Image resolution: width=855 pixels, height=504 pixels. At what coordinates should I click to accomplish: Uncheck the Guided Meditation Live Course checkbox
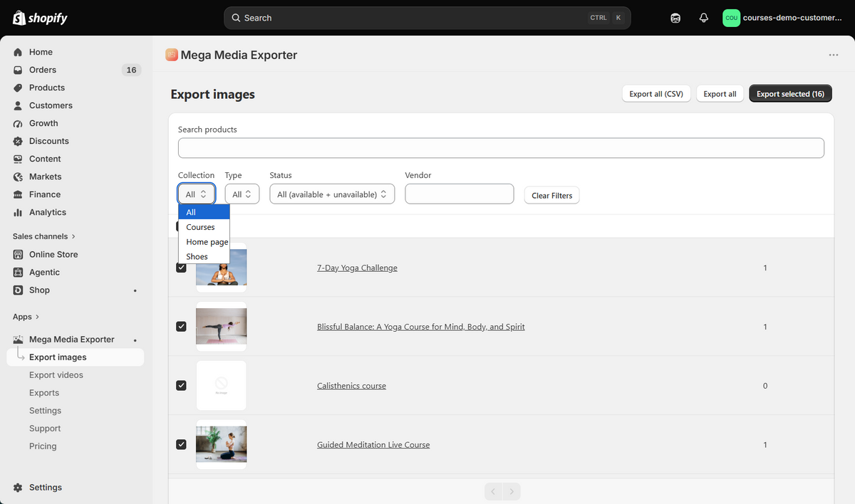(181, 444)
